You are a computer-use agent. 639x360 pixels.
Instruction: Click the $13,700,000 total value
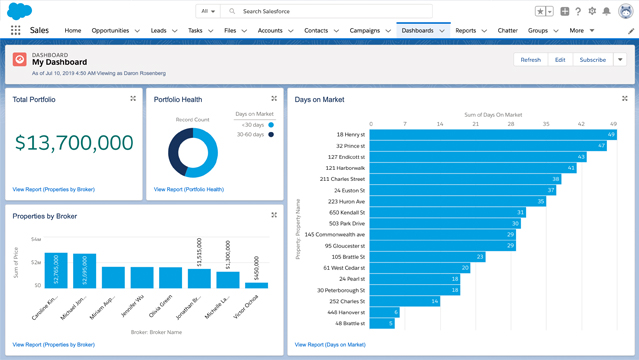coord(74,143)
